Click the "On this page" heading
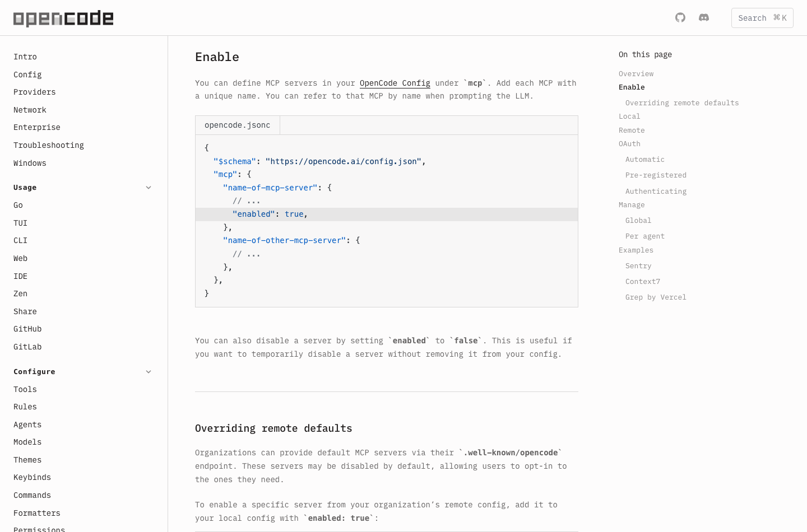 coord(645,55)
